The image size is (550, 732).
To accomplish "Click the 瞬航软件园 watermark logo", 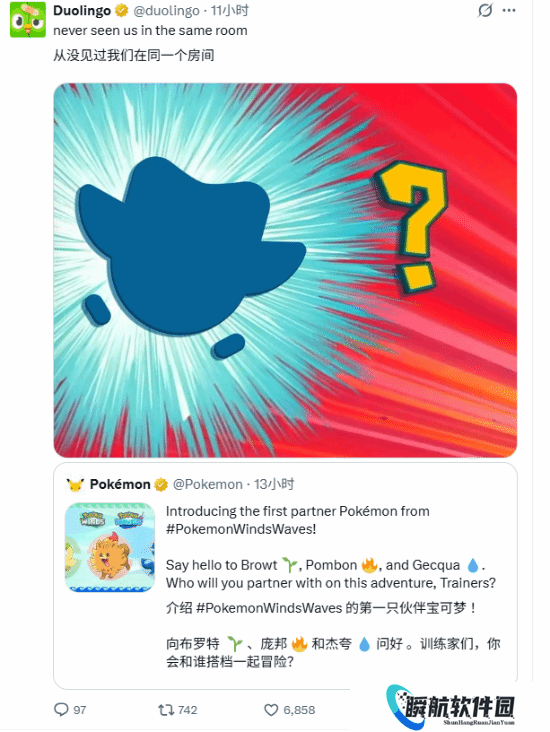I will (451, 707).
